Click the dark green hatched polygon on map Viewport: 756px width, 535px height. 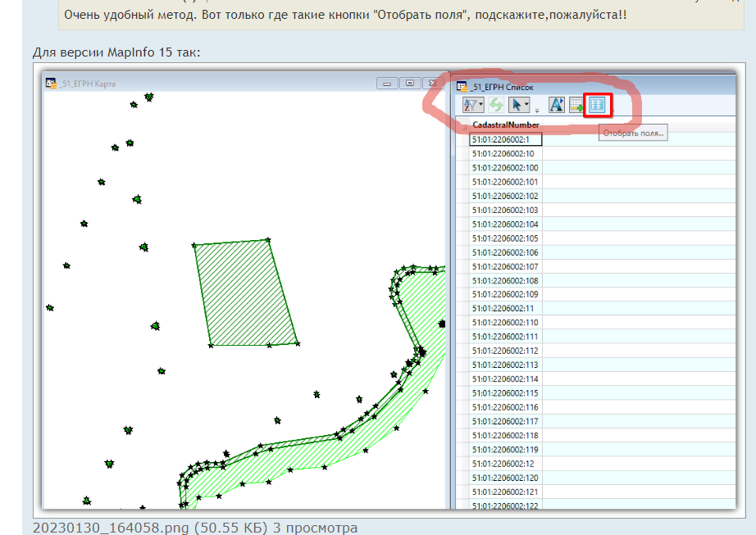tap(244, 293)
